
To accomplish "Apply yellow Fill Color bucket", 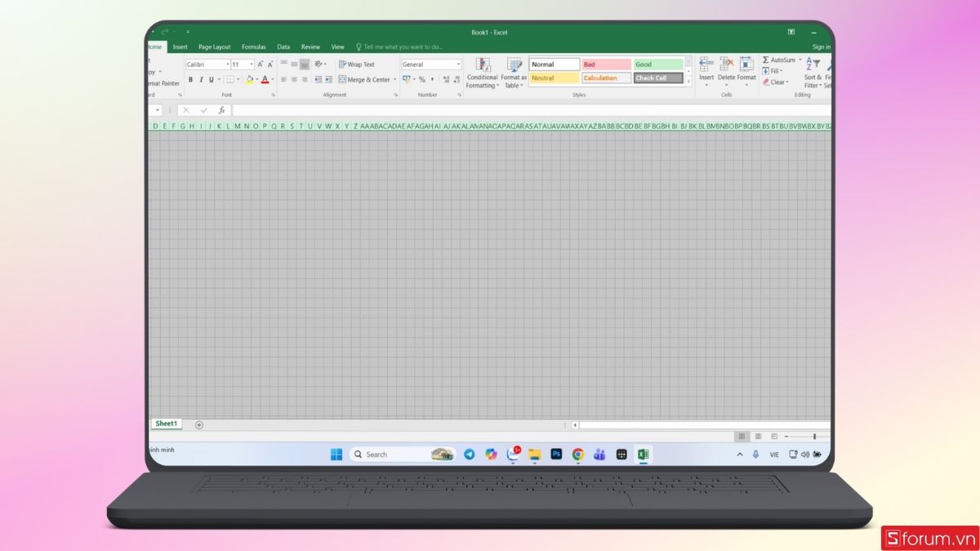I will point(250,80).
